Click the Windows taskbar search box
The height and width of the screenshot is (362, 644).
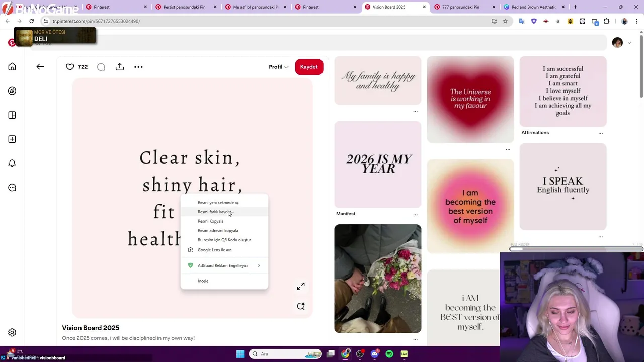pos(286,354)
